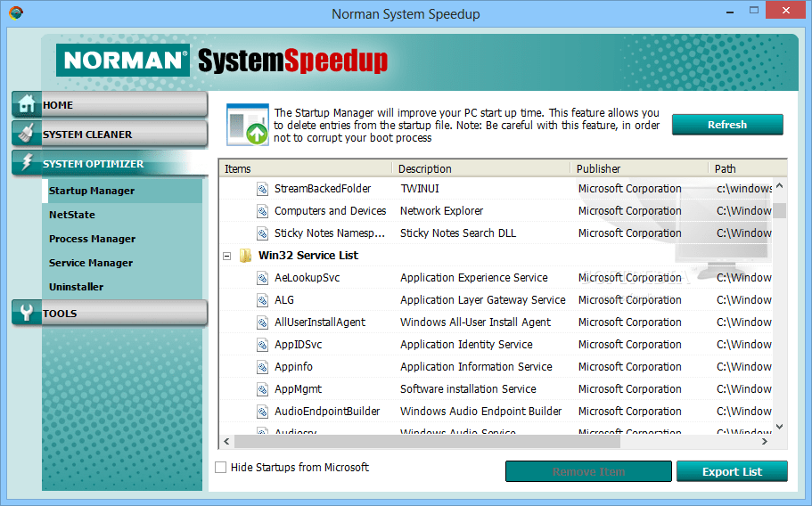Click the path cell in AppMgmt row
The height and width of the screenshot is (506, 812).
click(744, 389)
